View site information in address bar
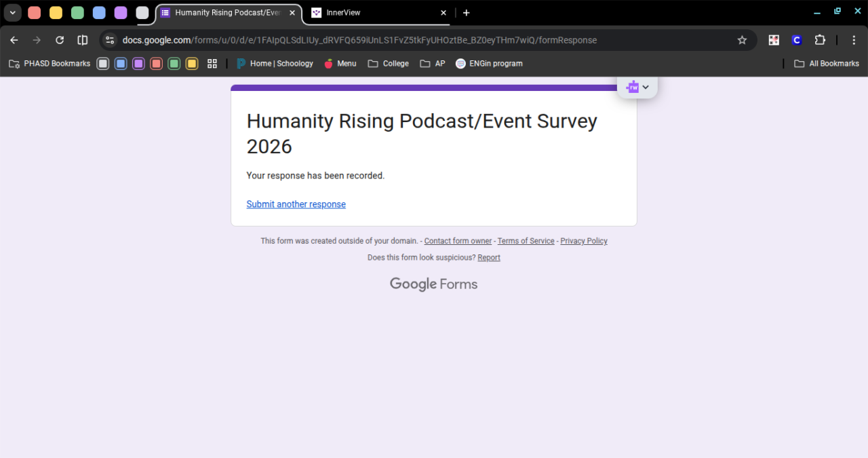 coord(111,40)
